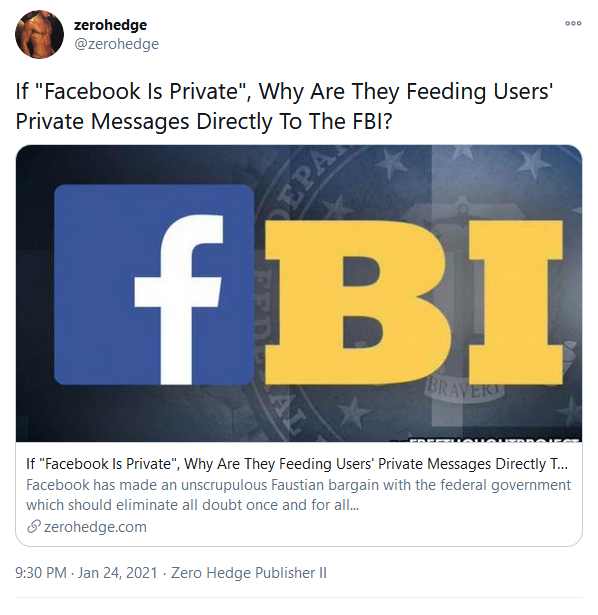Open the @zerohedge handle link

[116, 44]
